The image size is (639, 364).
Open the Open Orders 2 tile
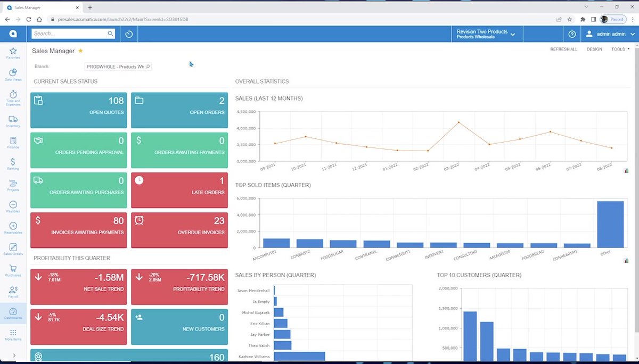point(179,110)
